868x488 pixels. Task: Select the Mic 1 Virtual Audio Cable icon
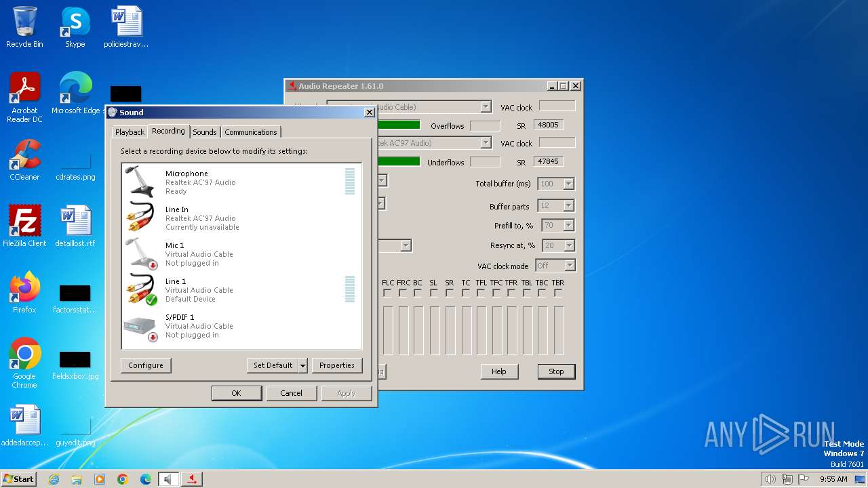coord(141,254)
